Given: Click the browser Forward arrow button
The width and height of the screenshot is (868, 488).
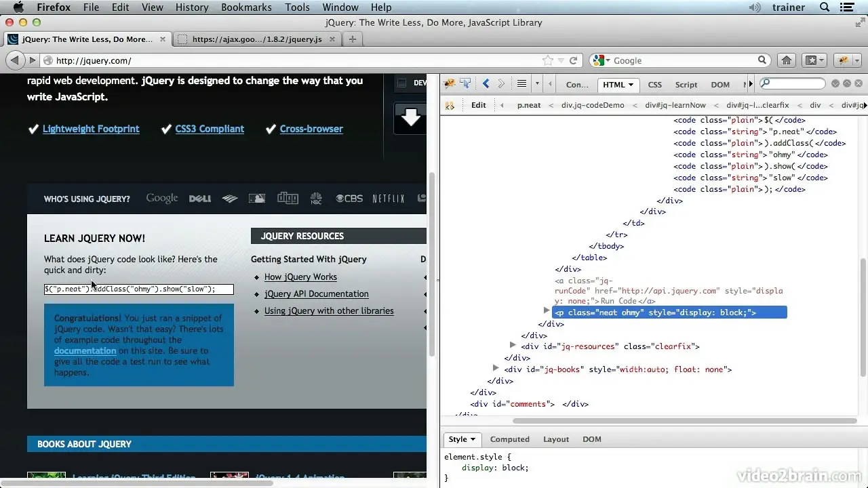Looking at the screenshot, I should (x=32, y=60).
